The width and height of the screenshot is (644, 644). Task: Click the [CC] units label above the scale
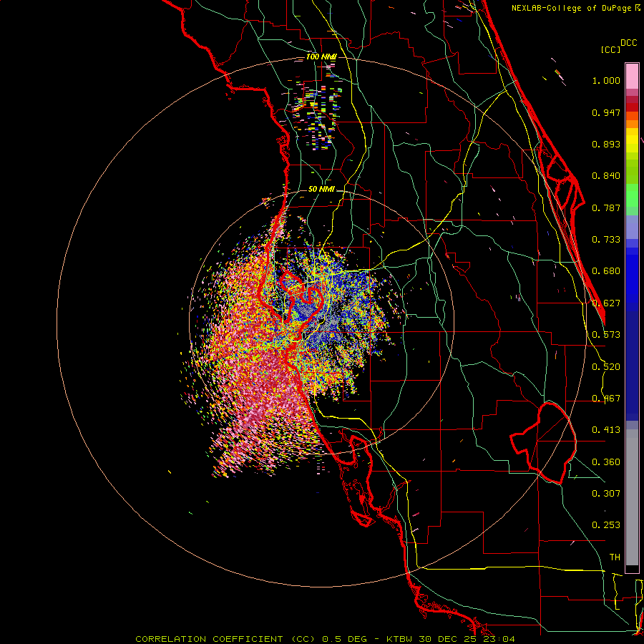610,49
